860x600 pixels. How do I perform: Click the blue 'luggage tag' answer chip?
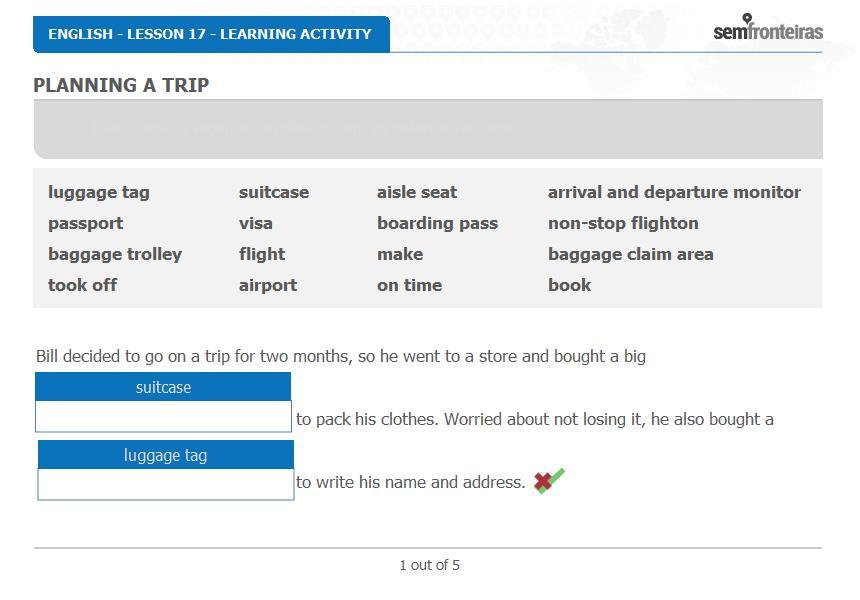166,455
